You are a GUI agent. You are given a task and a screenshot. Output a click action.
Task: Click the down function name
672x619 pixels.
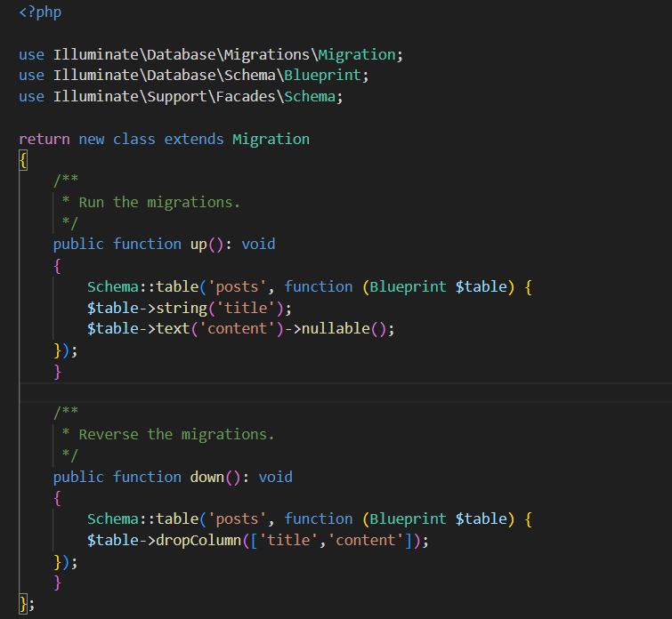coord(207,477)
